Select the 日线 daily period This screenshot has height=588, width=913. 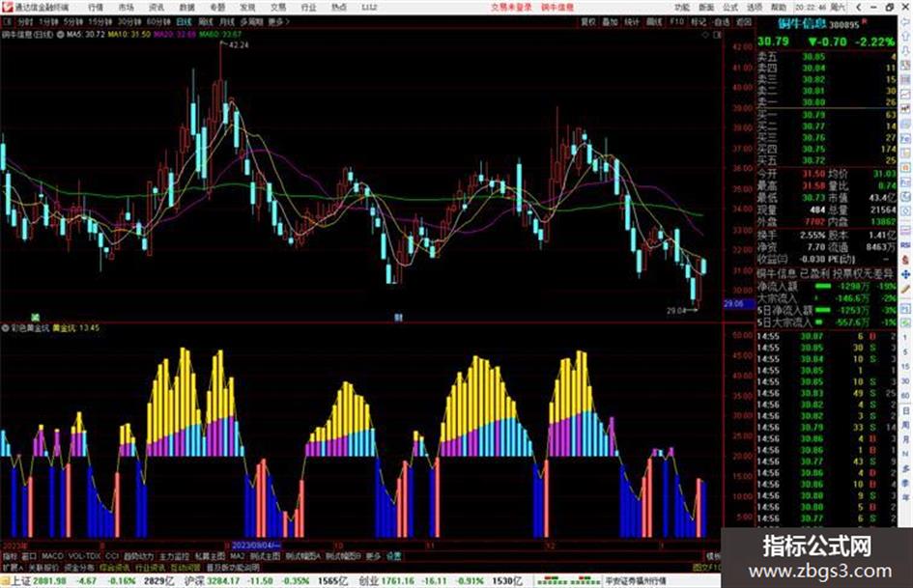[184, 21]
